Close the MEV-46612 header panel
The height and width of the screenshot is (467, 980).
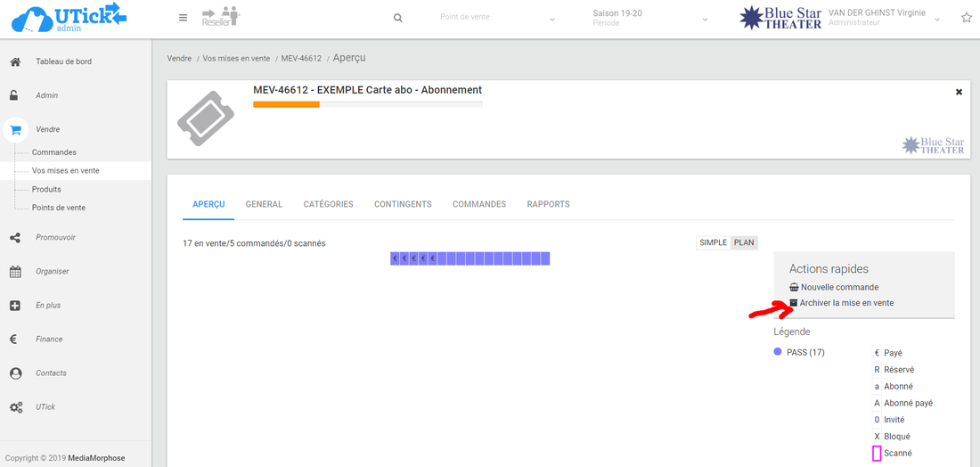(959, 92)
